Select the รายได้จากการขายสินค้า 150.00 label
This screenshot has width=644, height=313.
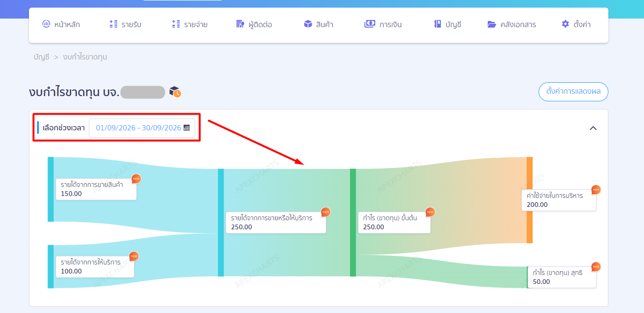point(96,189)
